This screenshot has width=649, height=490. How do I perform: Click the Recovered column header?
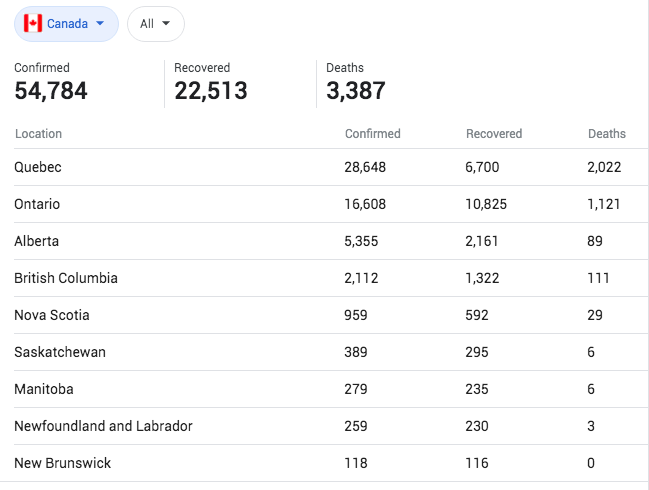[x=494, y=134]
